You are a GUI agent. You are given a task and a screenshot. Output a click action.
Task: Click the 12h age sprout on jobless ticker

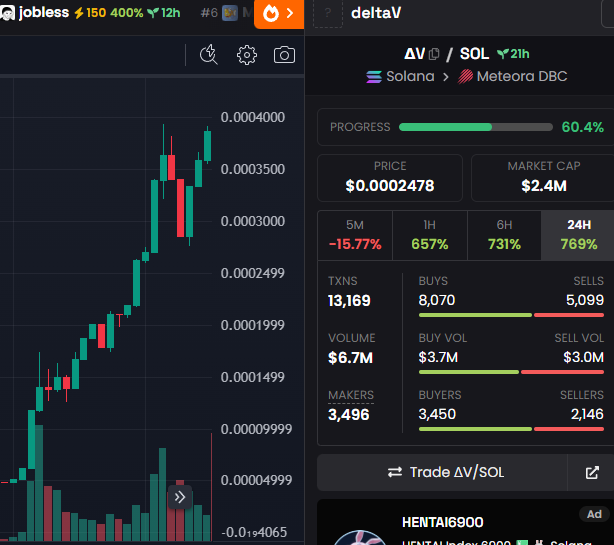coord(164,13)
